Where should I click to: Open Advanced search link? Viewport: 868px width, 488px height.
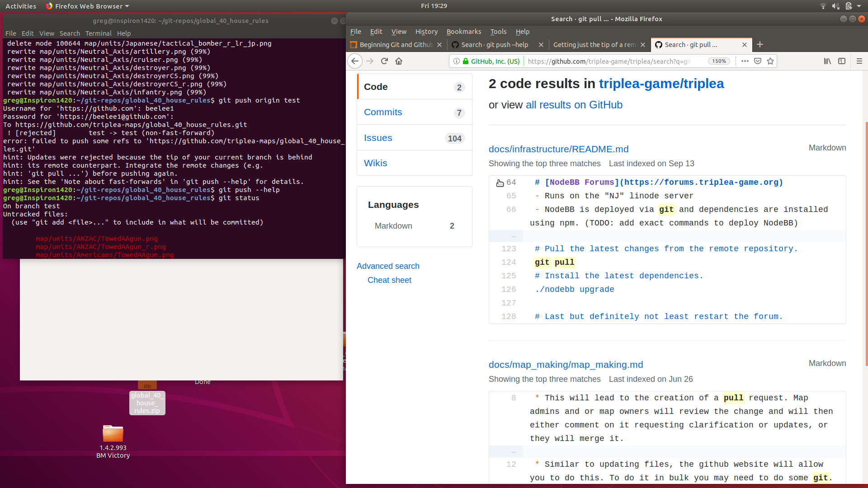click(388, 266)
